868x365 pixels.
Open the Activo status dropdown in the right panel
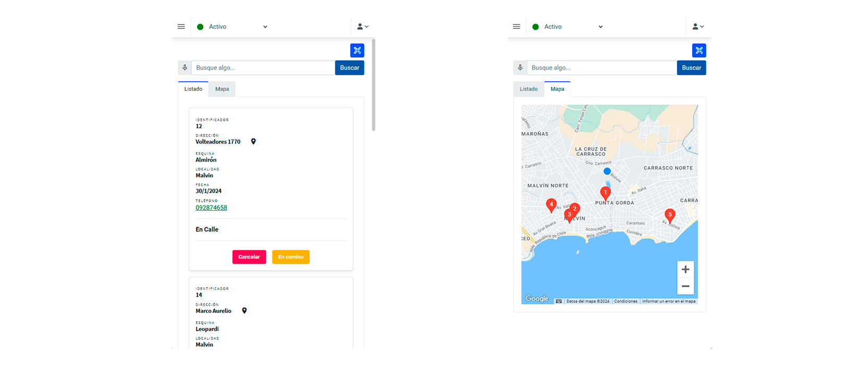pos(568,27)
